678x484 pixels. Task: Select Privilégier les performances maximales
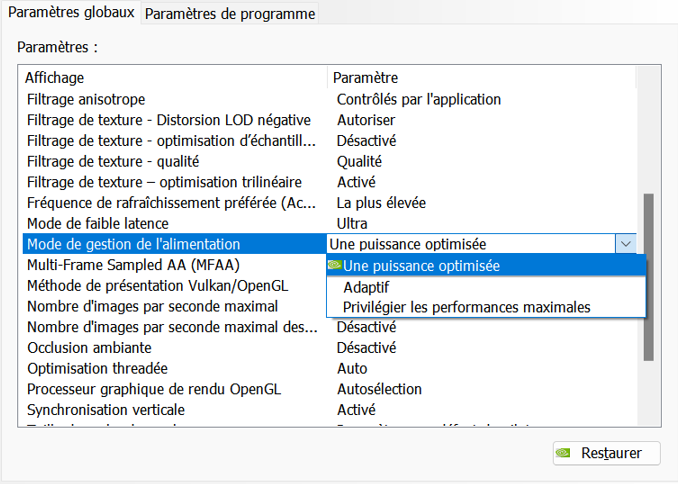tap(466, 307)
